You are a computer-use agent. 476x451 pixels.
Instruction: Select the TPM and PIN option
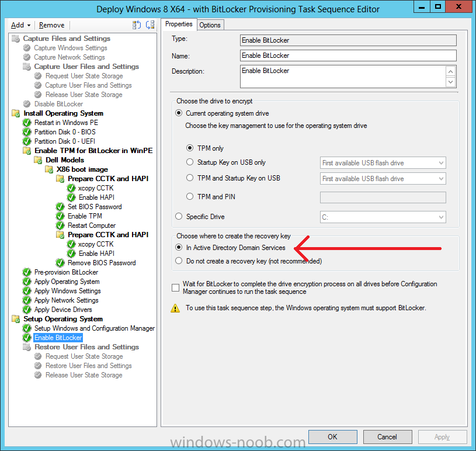click(190, 196)
